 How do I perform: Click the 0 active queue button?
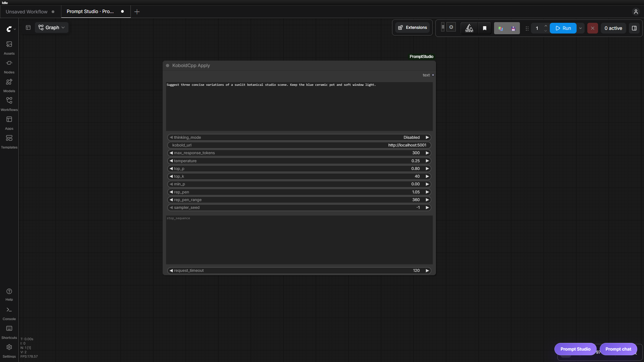pos(613,28)
